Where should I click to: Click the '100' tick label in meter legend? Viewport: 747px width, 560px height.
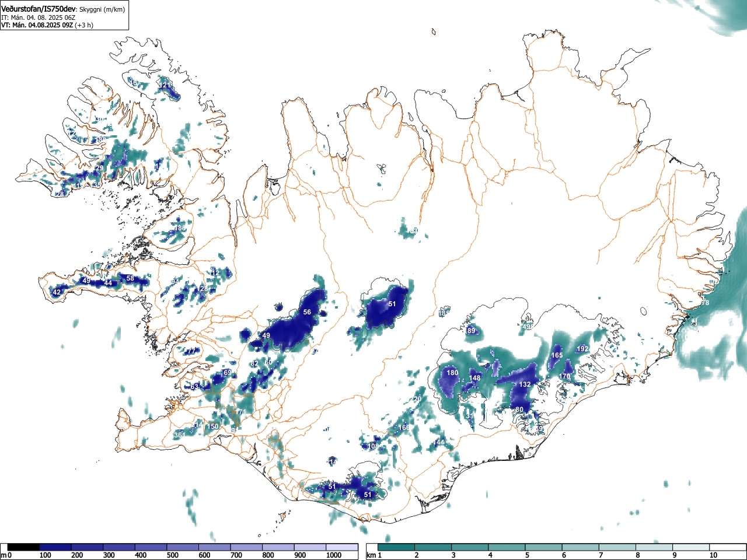point(45,555)
